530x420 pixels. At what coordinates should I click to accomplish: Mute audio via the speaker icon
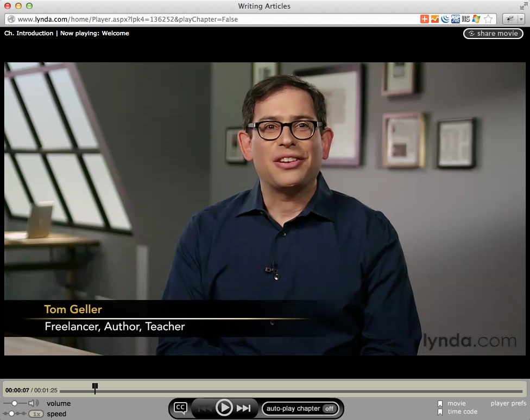(34, 403)
